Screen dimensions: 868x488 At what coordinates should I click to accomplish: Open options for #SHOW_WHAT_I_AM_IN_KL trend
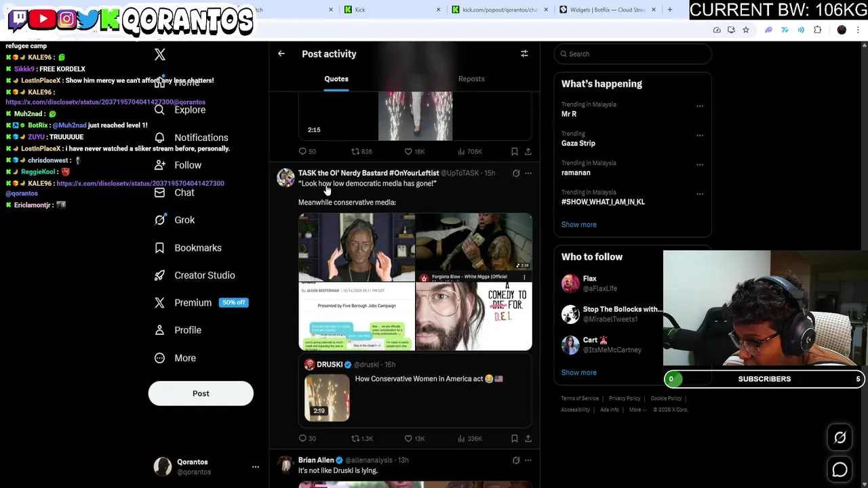(700, 193)
